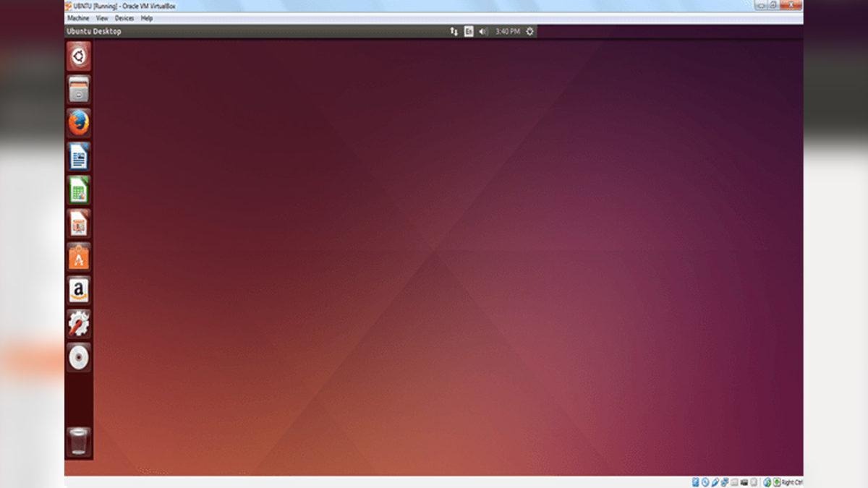The image size is (868, 488).
Task: Launch Firefox from the launcher
Action: tap(78, 123)
